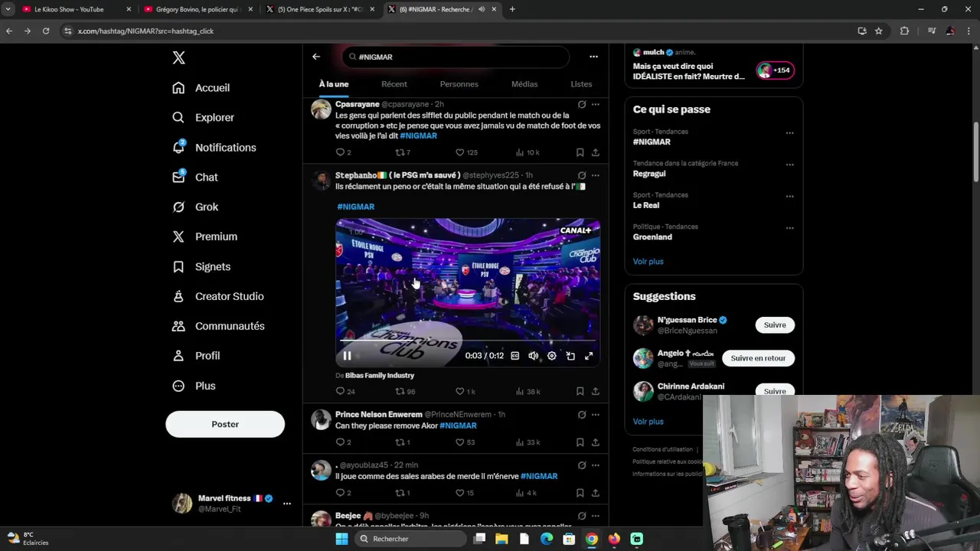The image size is (980, 551).
Task: Follow N'guessan Brice
Action: [x=775, y=325]
